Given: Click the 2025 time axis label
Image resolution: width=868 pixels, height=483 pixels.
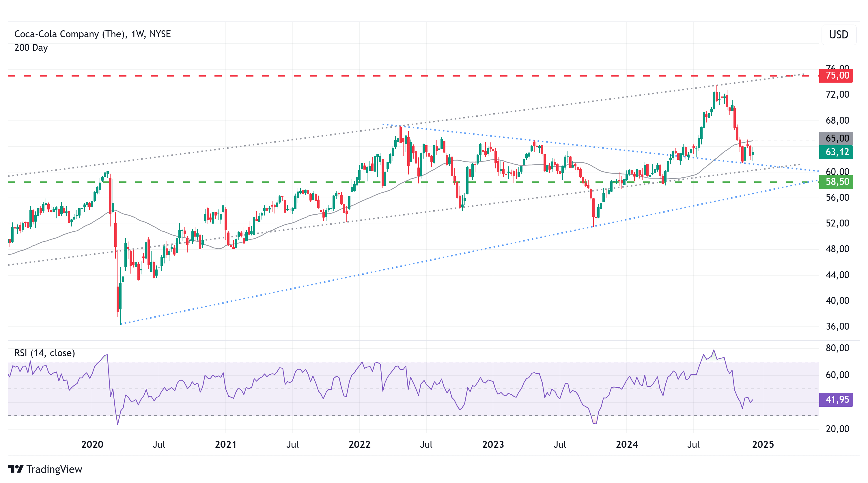Looking at the screenshot, I should [763, 444].
